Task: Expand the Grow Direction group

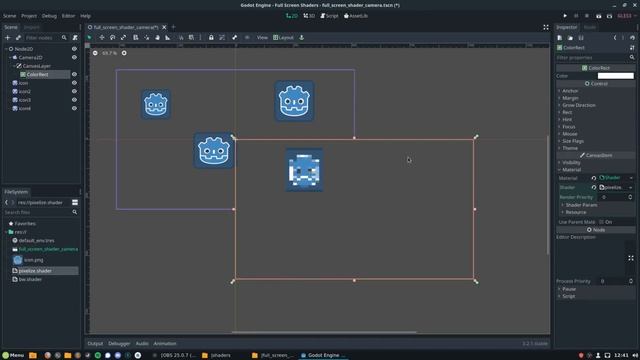Action: pos(578,105)
